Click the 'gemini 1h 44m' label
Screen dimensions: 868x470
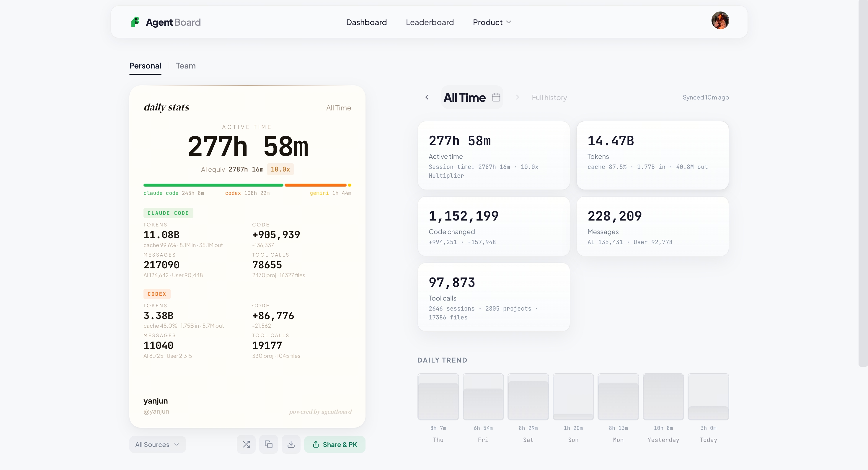coord(331,193)
